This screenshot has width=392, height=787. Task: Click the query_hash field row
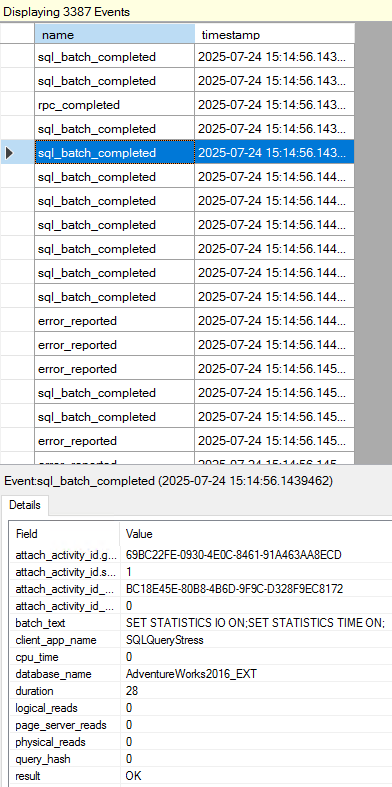tap(201, 759)
